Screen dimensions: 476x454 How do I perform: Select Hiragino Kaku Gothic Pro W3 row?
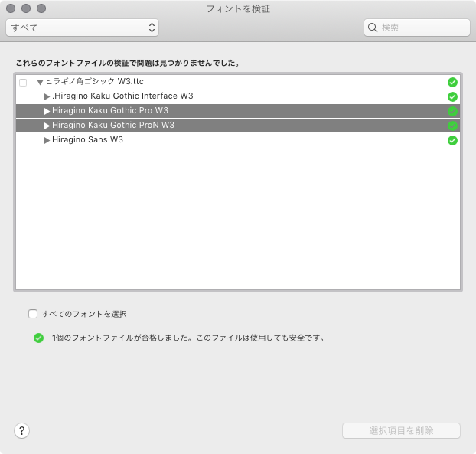238,111
